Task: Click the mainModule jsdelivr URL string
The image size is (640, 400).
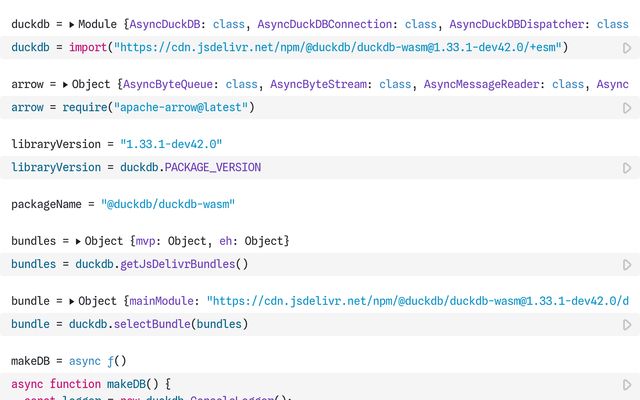Action: (x=420, y=301)
